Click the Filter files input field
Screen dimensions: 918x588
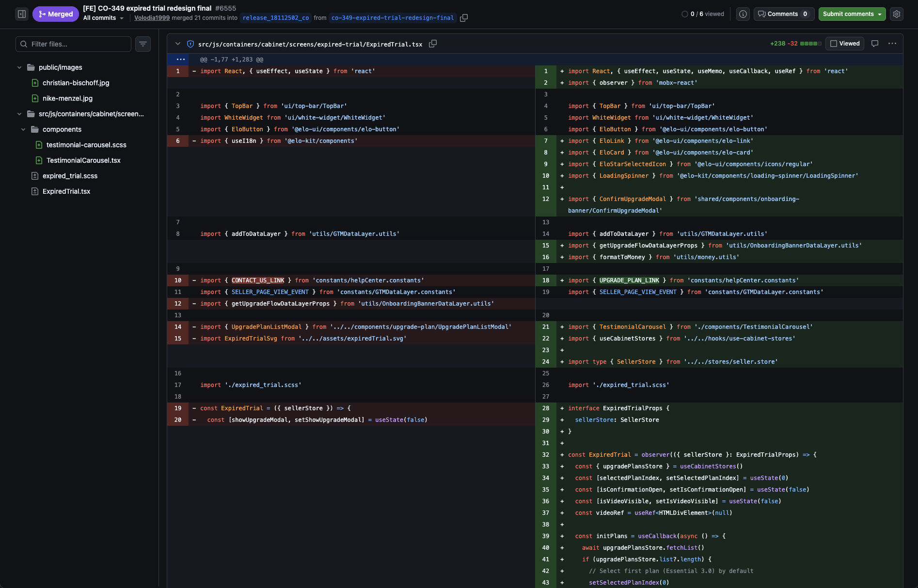[73, 44]
